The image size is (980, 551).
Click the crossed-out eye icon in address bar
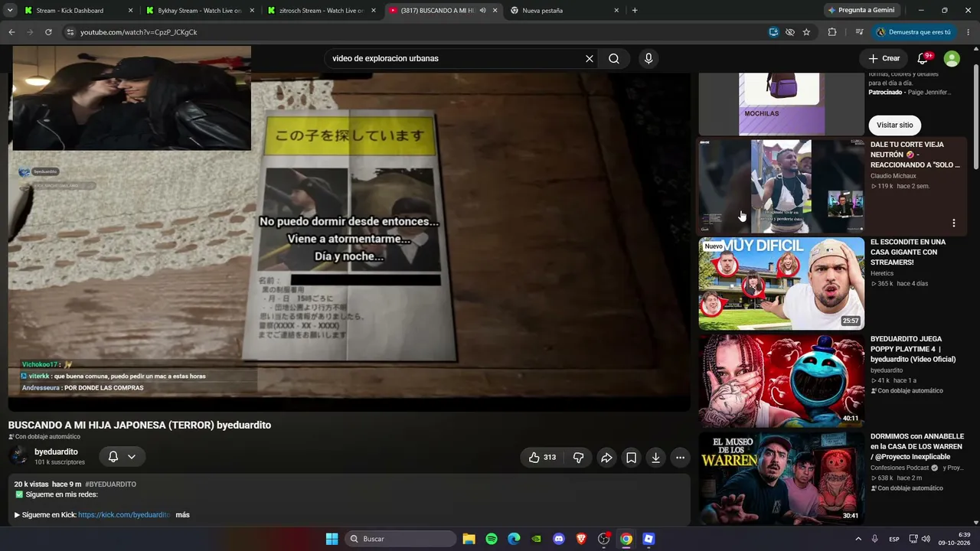[x=790, y=32]
